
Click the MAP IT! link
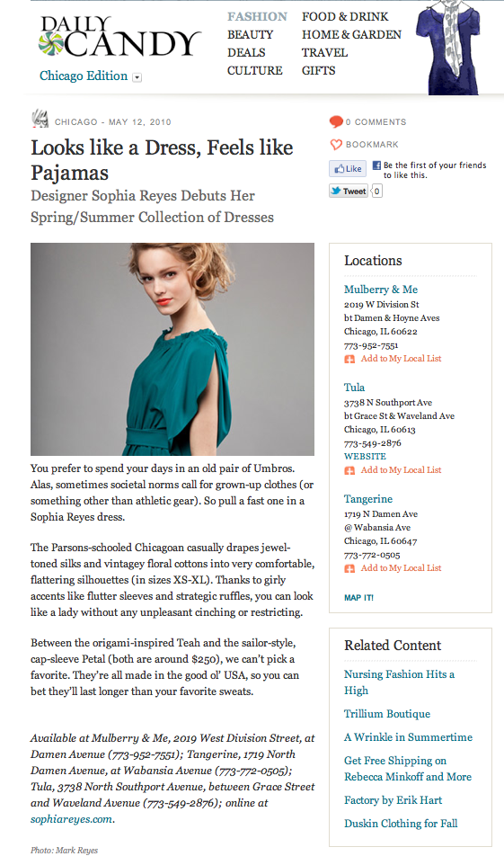(x=359, y=597)
